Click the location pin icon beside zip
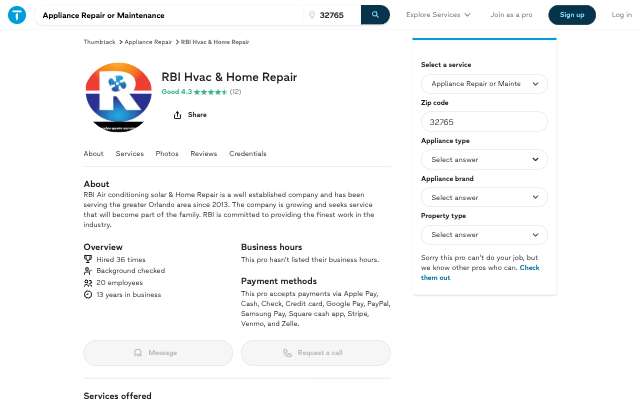The height and width of the screenshot is (400, 640). (312, 15)
